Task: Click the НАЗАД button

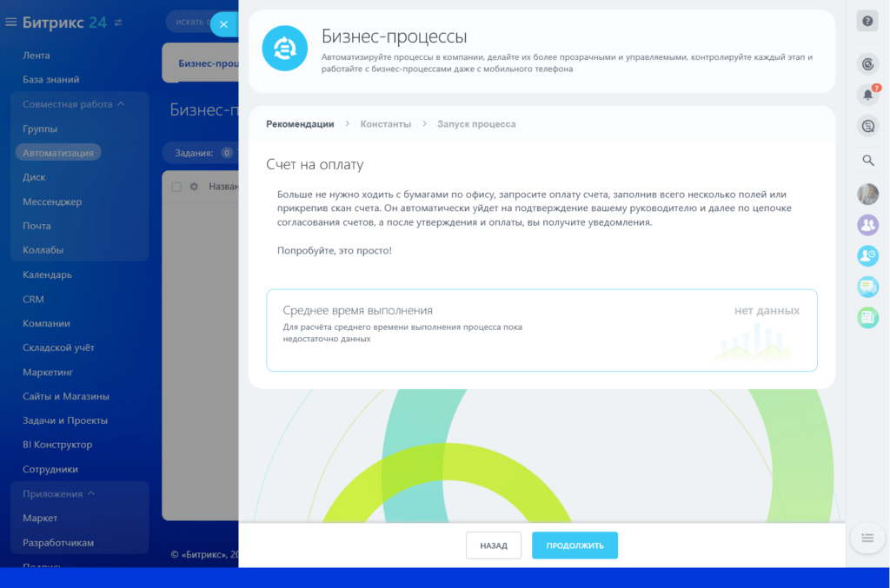Action: [493, 545]
